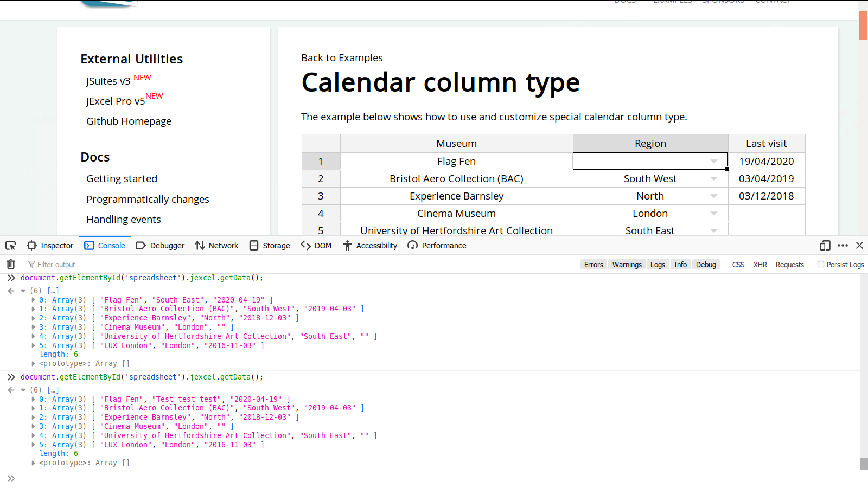Clear console output with trash icon
868x488 pixels.
(10, 265)
